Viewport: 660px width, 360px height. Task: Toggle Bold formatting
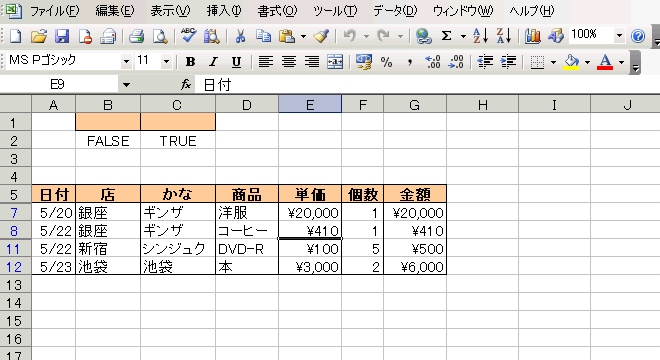coord(190,62)
